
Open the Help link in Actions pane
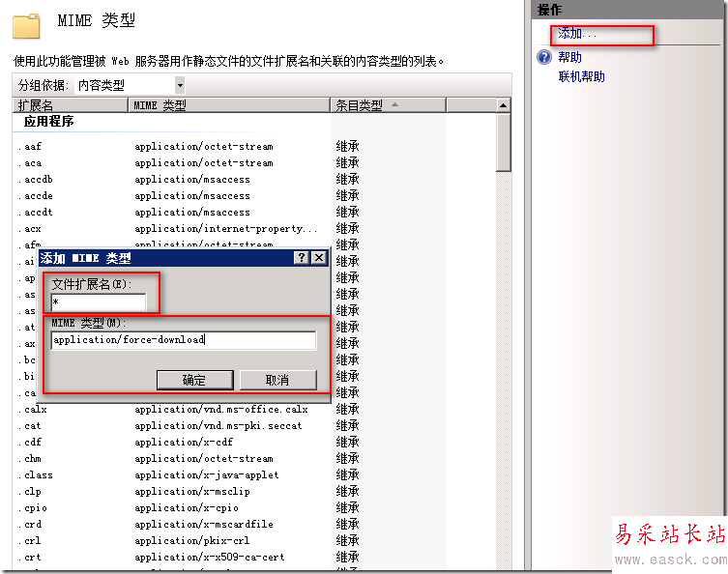click(569, 57)
